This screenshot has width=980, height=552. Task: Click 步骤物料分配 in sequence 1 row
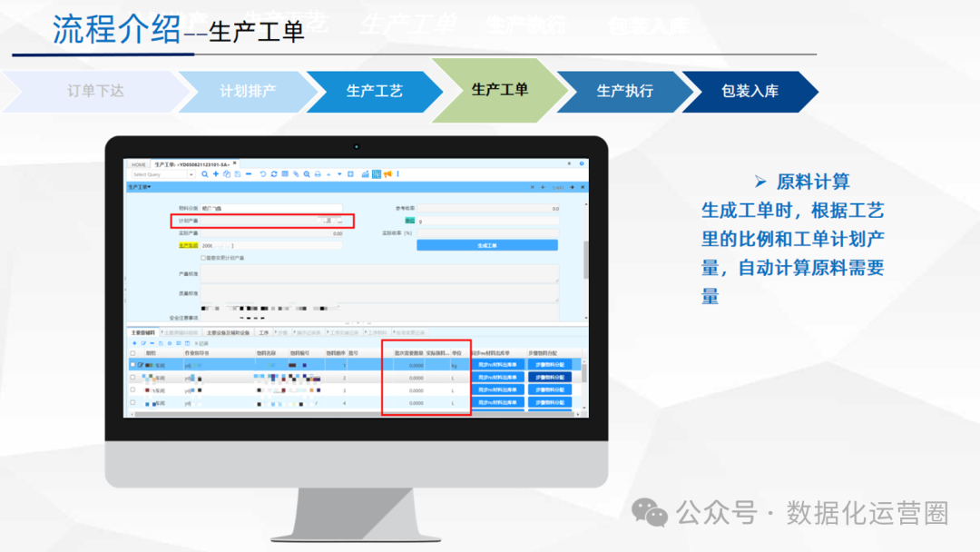coord(549,364)
